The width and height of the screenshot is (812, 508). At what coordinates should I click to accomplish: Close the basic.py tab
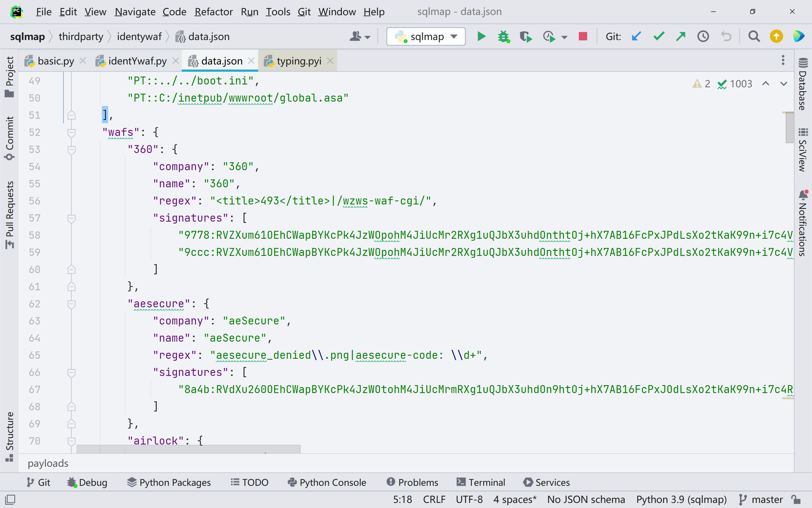[x=83, y=61]
